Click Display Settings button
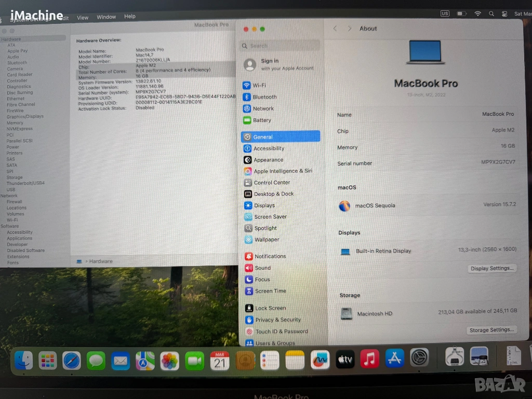Image resolution: width=532 pixels, height=399 pixels. pyautogui.click(x=492, y=269)
